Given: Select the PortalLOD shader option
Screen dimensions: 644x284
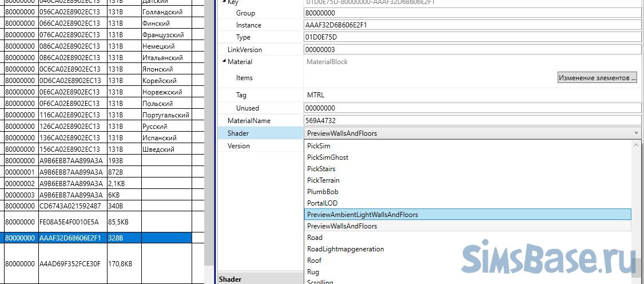Looking at the screenshot, I should point(322,203).
